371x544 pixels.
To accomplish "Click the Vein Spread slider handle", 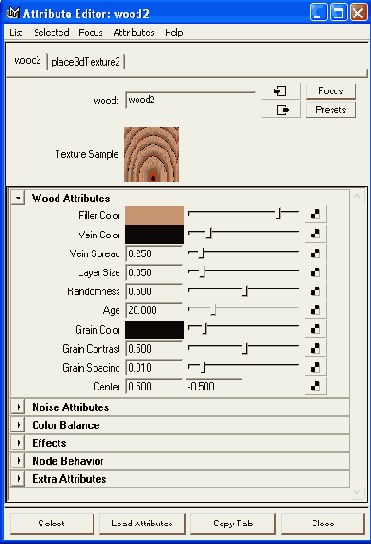I will pos(202,253).
